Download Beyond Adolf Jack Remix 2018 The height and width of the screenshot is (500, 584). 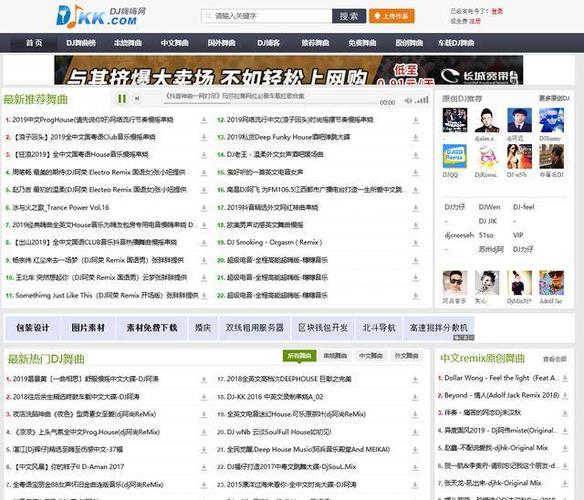(x=565, y=396)
